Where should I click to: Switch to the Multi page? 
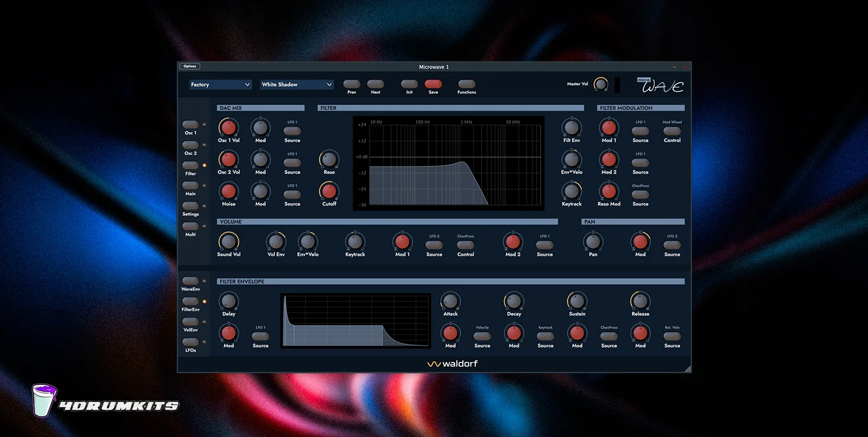[191, 226]
